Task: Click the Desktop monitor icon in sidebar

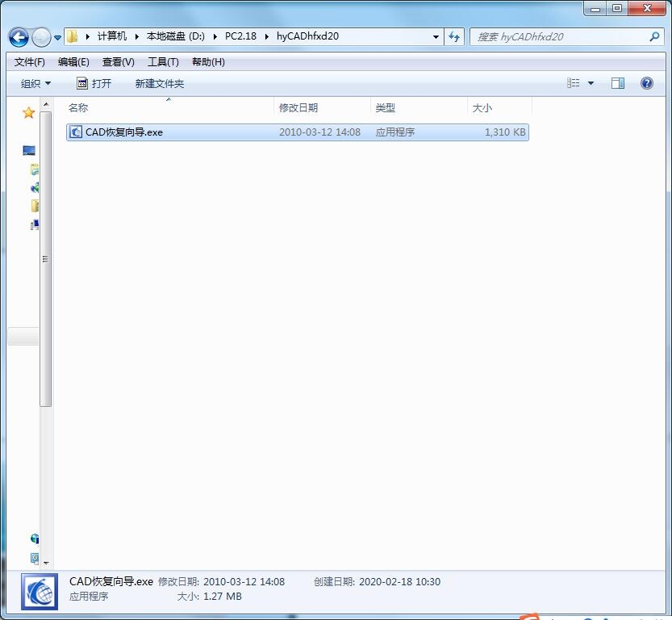Action: pyautogui.click(x=29, y=151)
